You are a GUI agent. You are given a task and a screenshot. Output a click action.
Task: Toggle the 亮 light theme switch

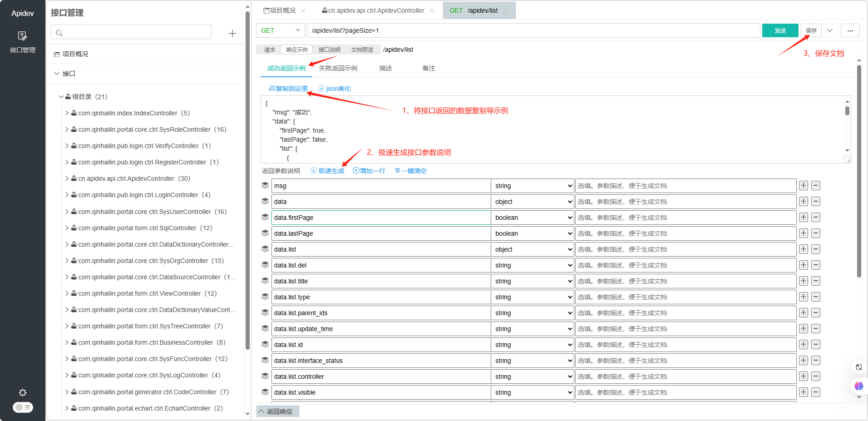pyautogui.click(x=23, y=407)
